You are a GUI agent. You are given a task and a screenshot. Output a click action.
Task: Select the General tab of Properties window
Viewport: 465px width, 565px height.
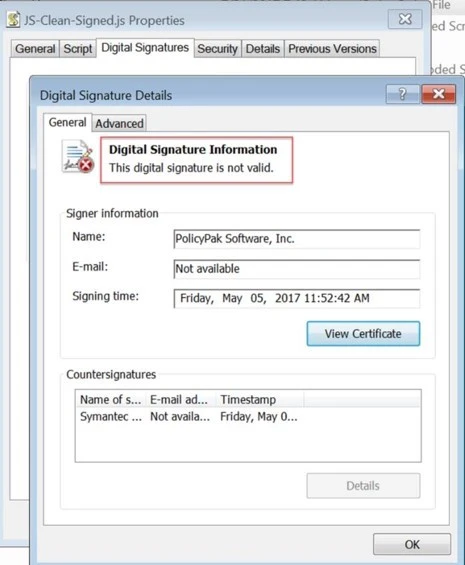click(x=35, y=49)
